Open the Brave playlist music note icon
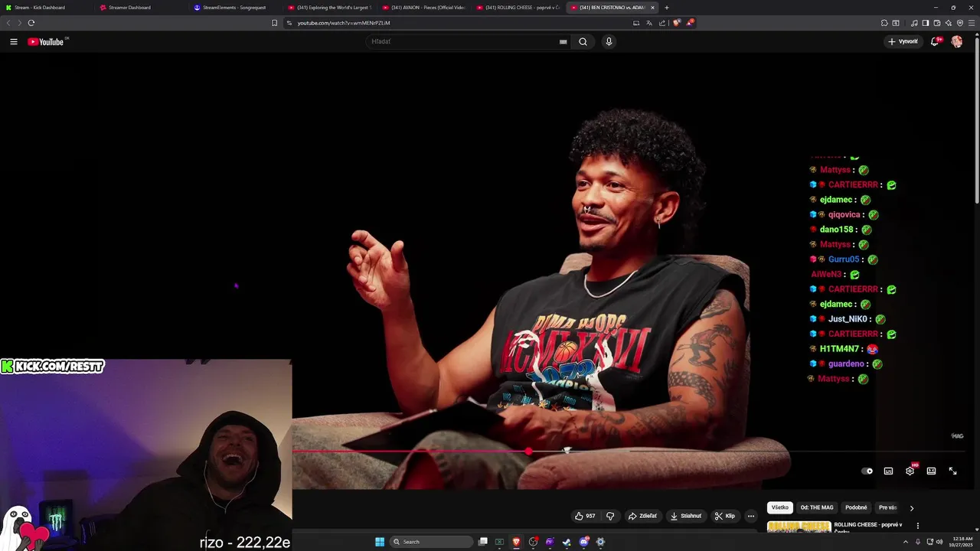Screen dimensions: 980x551 pos(914,23)
